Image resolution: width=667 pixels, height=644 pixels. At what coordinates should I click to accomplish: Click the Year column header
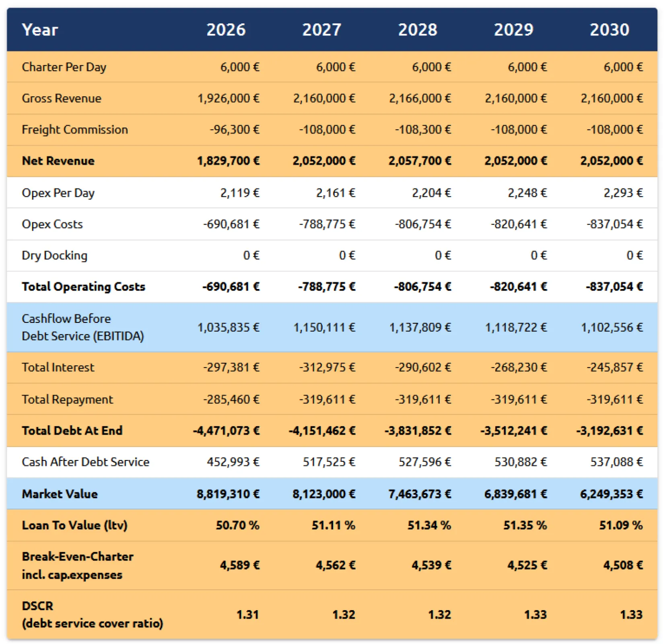pos(40,30)
